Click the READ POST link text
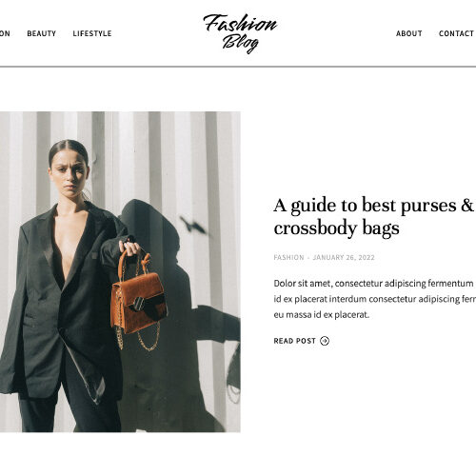Screen dimensions: 476x476 click(294, 341)
